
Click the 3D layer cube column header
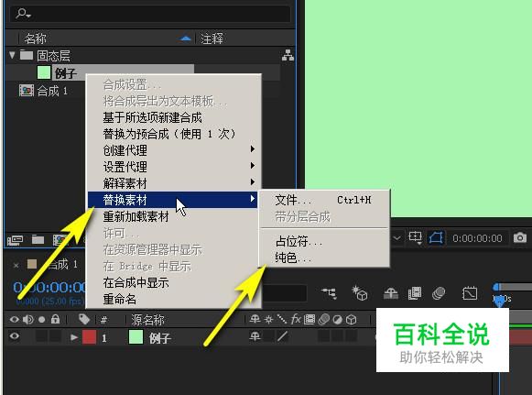tap(352, 320)
